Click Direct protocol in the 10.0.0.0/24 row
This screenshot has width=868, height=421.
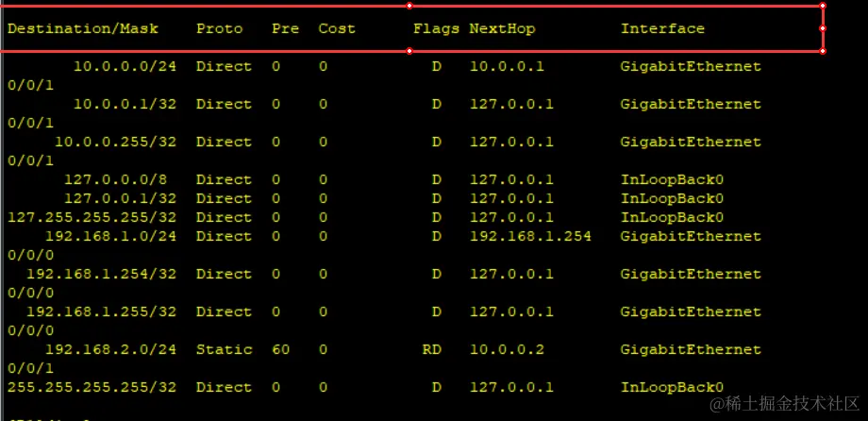point(225,66)
